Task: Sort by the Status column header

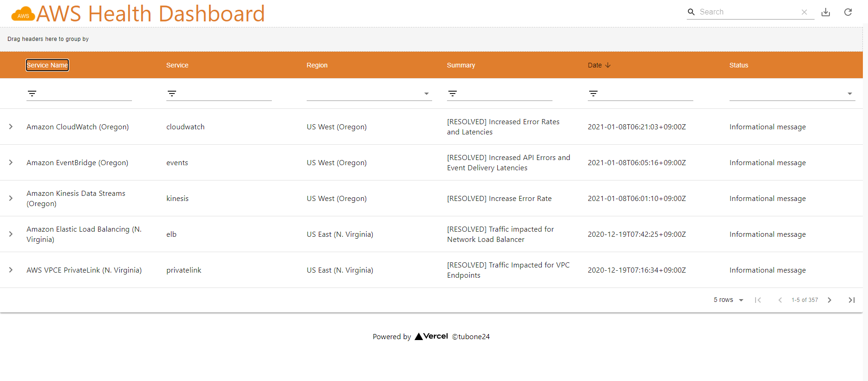Action: click(x=738, y=65)
